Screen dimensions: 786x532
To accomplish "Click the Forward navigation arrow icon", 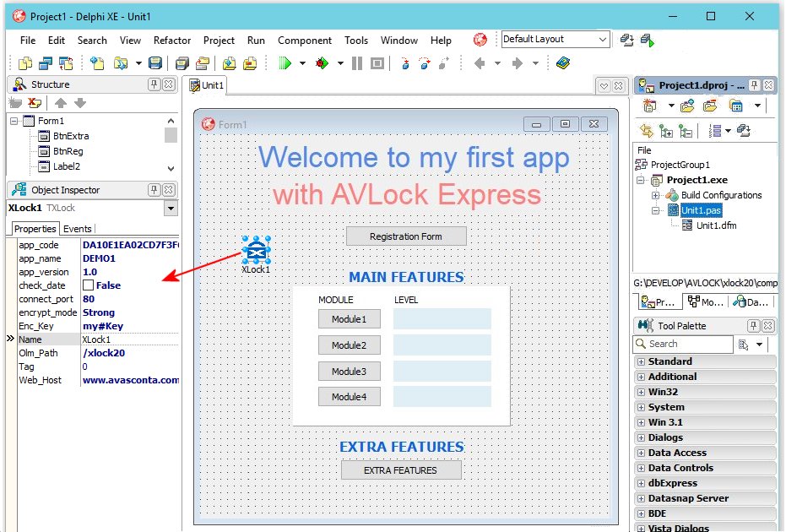I will pos(518,63).
